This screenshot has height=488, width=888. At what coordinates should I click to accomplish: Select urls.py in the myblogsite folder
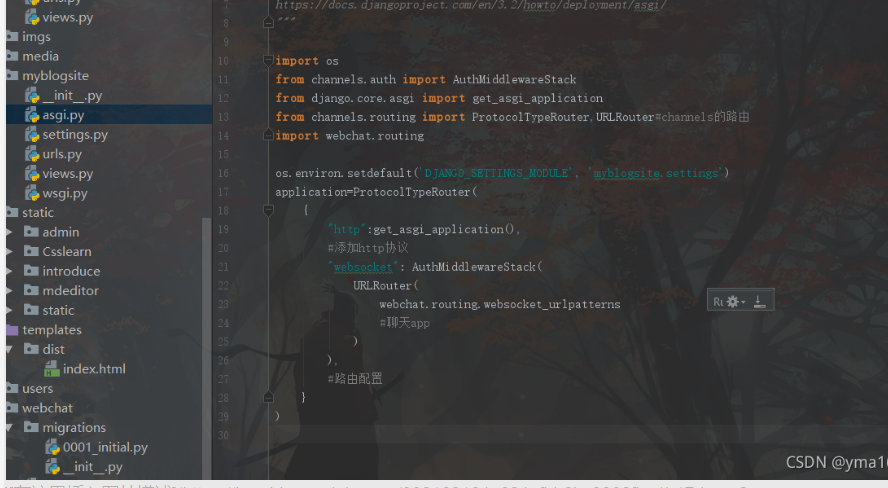click(62, 154)
